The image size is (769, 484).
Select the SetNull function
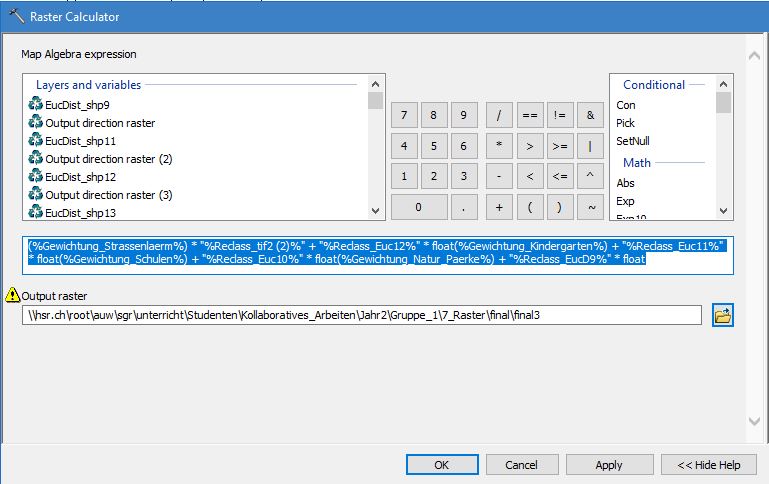[633, 141]
